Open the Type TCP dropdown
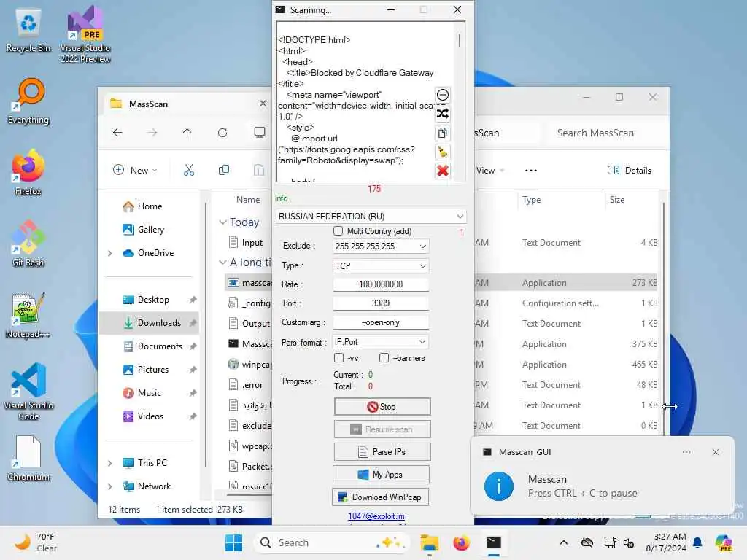Screen dimensions: 747x560 [x=381, y=265]
